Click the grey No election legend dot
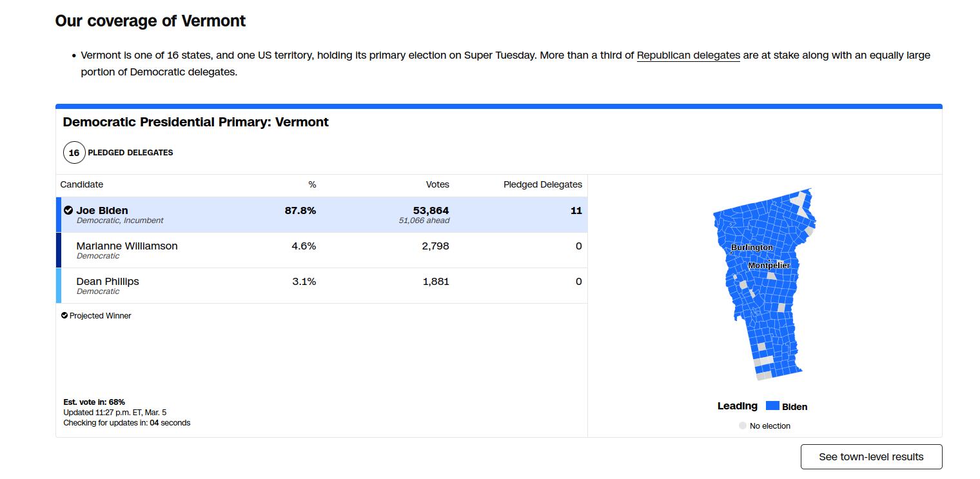 click(743, 425)
